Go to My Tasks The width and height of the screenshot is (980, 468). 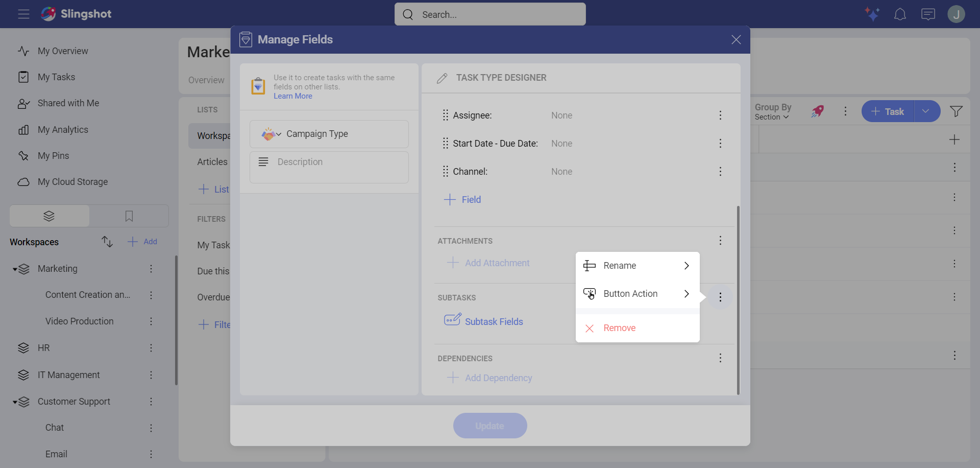(x=56, y=77)
